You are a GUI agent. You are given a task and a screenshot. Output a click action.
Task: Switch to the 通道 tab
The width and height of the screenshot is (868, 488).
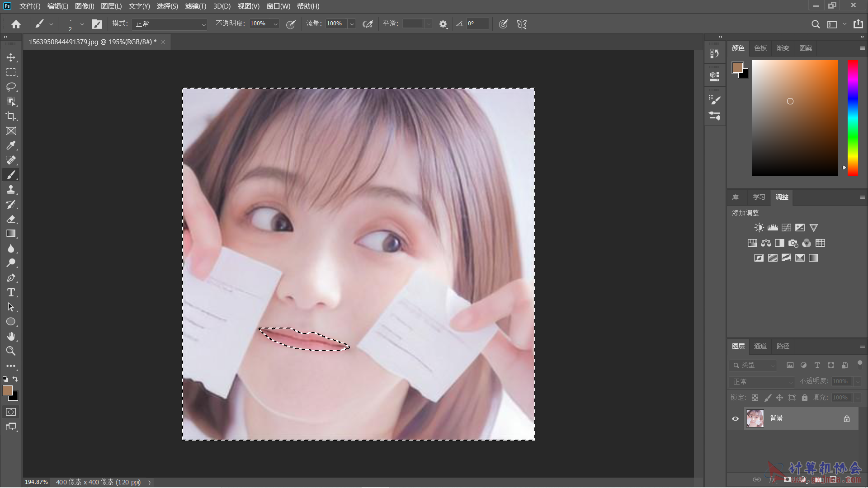(760, 346)
